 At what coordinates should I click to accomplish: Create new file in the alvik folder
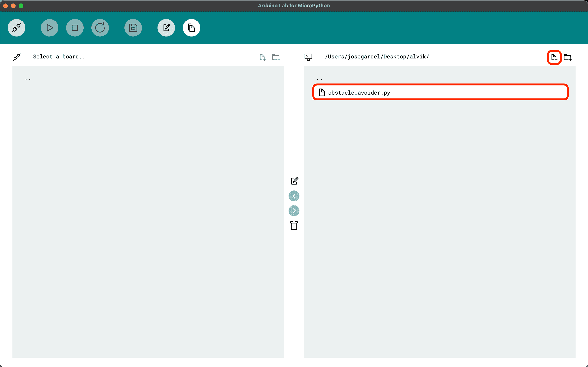point(554,57)
